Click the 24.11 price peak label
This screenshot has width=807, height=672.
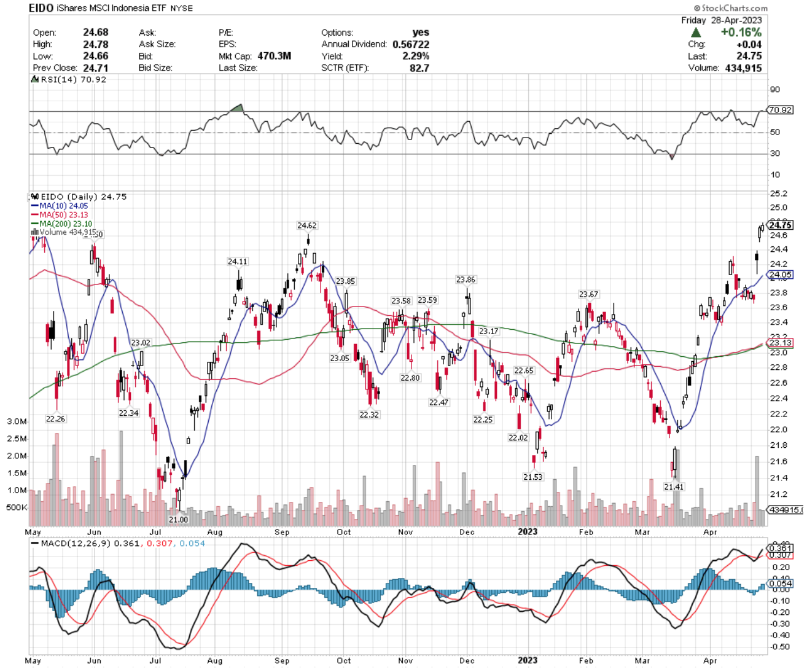point(238,262)
